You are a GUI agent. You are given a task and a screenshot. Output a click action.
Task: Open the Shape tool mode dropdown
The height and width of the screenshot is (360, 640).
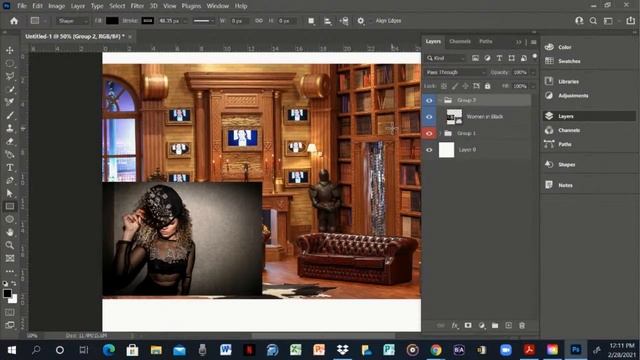click(72, 21)
